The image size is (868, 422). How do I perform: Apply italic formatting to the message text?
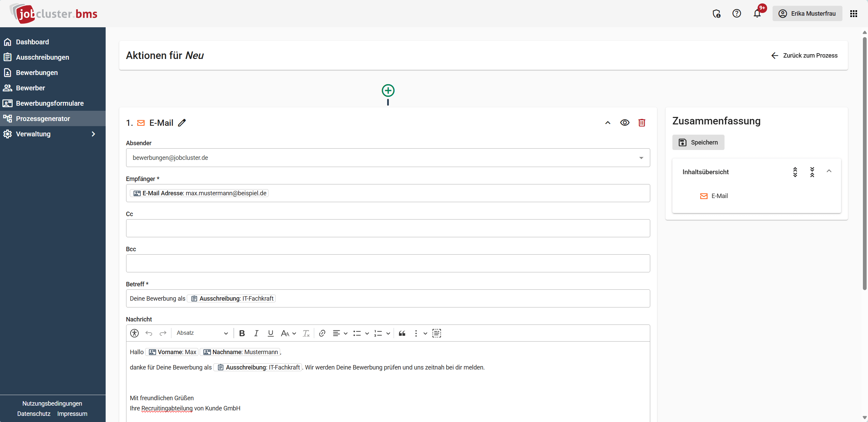point(256,333)
